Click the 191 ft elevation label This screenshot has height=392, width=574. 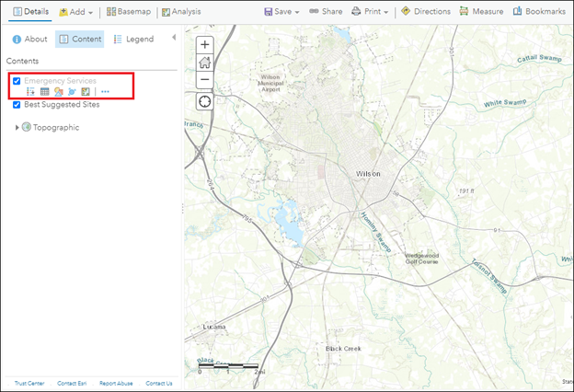tap(466, 190)
